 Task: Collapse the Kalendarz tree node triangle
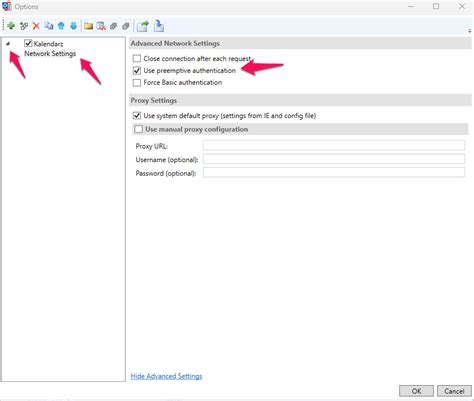point(8,44)
